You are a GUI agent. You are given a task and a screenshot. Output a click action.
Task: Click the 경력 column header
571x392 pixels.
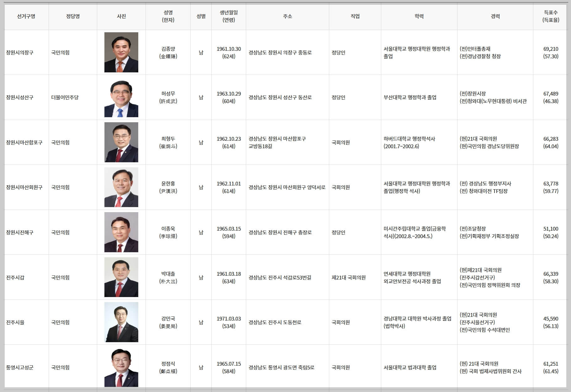coord(495,16)
